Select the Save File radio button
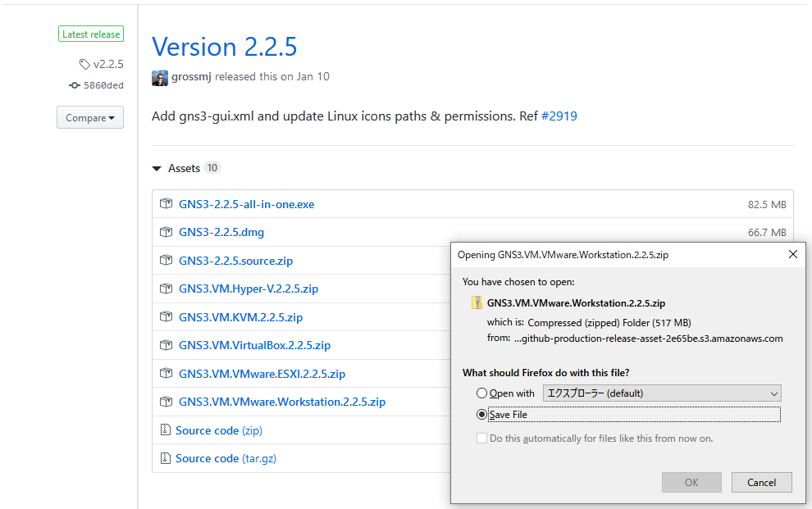Viewport: 812px width, 509px height. [481, 415]
